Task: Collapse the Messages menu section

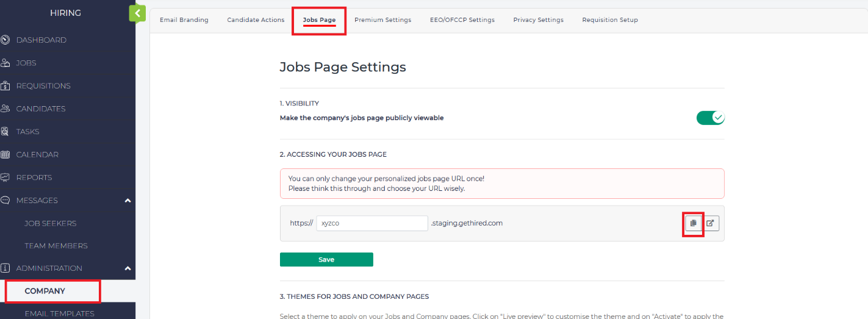Action: pos(127,201)
